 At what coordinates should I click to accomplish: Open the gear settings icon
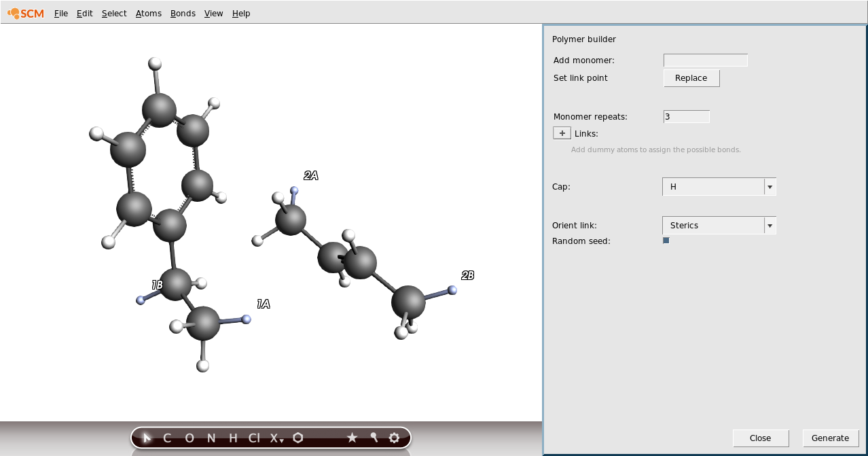point(394,438)
